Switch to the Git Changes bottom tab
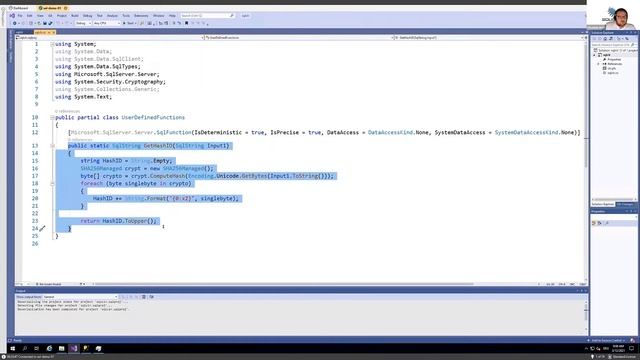The height and width of the screenshot is (360, 640). [x=625, y=204]
